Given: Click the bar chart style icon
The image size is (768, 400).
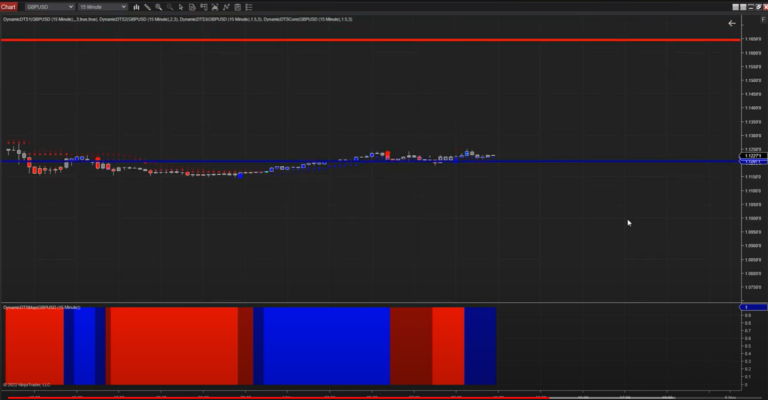Looking at the screenshot, I should click(x=136, y=7).
